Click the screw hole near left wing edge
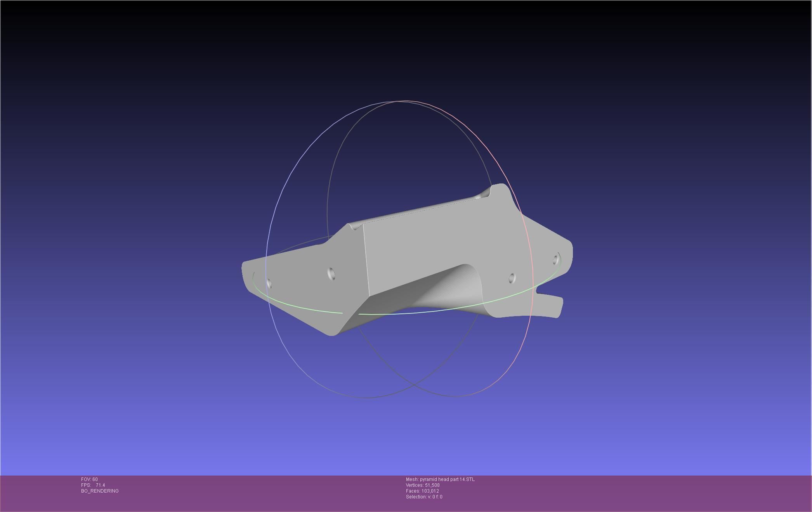Image resolution: width=812 pixels, height=512 pixels. click(269, 284)
